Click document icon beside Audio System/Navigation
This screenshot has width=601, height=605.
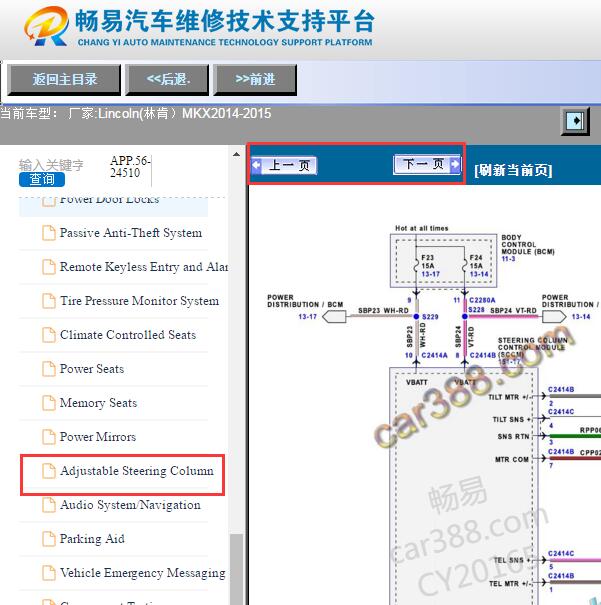tap(49, 505)
